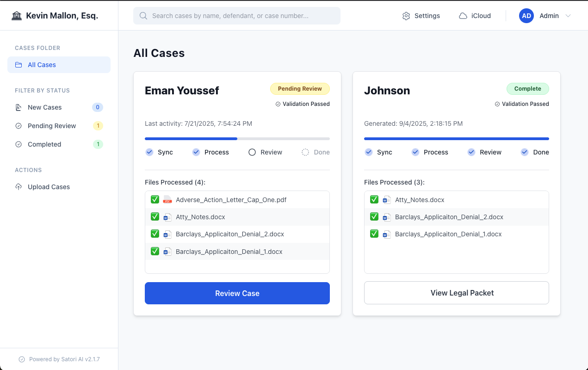Click the Satori AI info icon in footer
The height and width of the screenshot is (370, 588).
21,359
